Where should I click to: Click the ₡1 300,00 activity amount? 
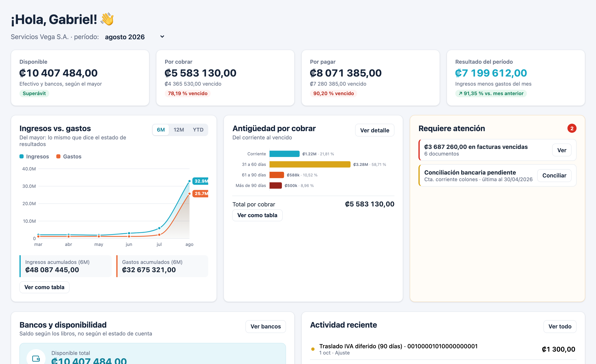click(x=559, y=349)
